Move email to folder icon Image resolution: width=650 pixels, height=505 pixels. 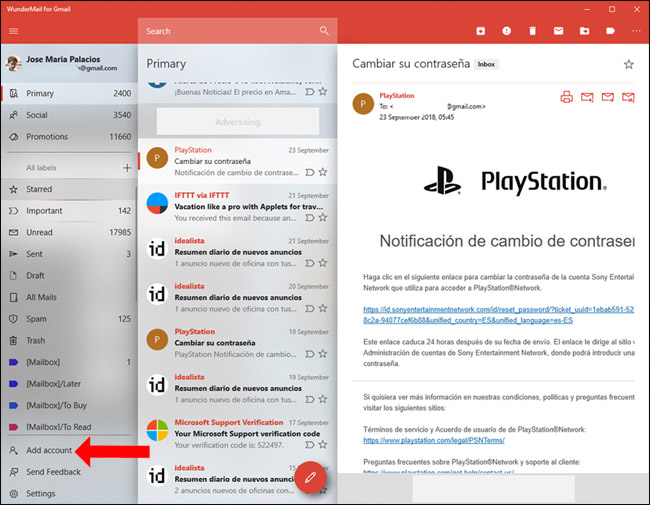coord(585,31)
